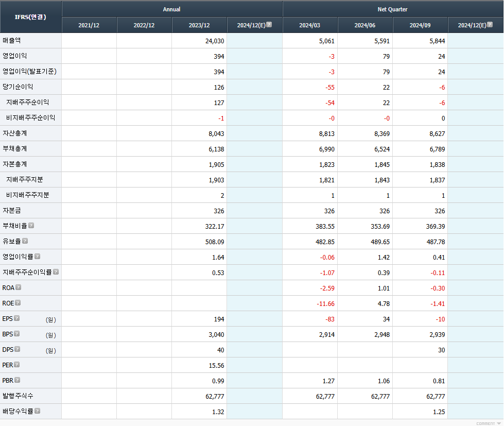The width and height of the screenshot is (504, 426).
Task: Click help icon next to ROA
Action: (x=19, y=287)
